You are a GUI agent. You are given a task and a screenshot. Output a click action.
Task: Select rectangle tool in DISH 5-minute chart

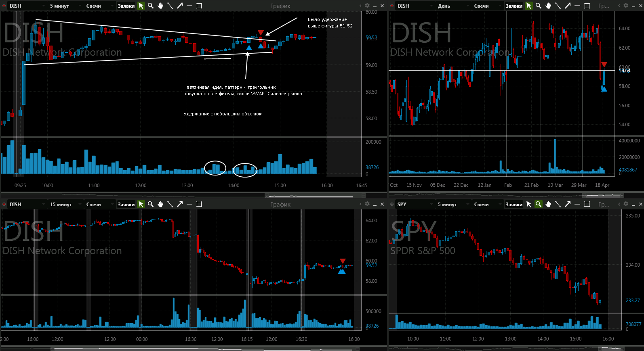point(199,6)
